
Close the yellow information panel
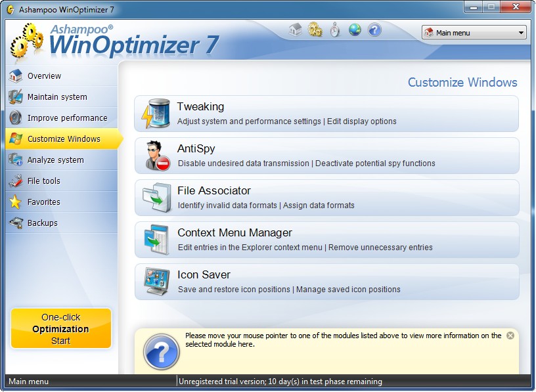[510, 336]
